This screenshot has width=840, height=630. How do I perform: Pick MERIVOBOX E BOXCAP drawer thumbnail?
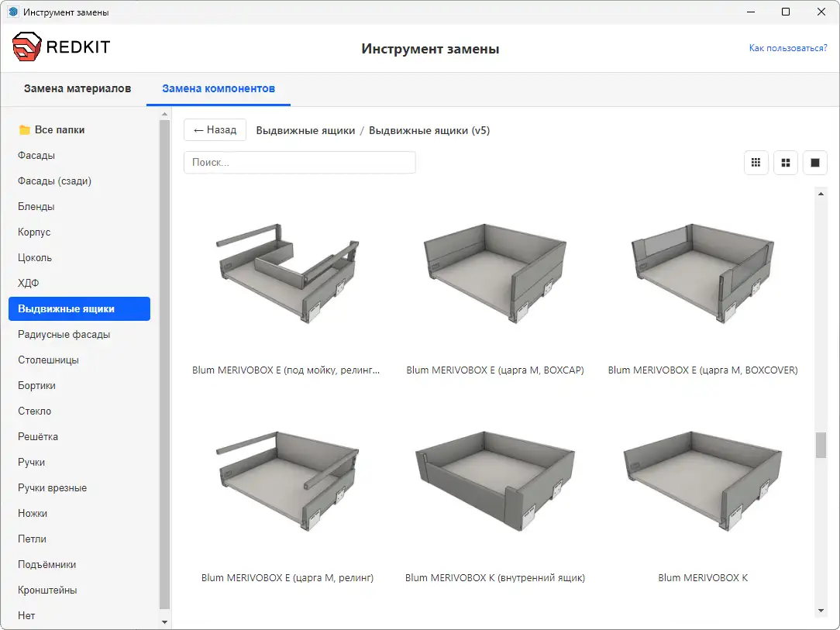(495, 273)
